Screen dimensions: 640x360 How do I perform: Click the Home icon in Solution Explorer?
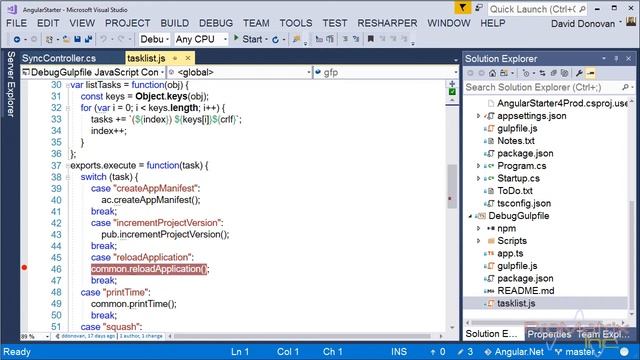(493, 73)
